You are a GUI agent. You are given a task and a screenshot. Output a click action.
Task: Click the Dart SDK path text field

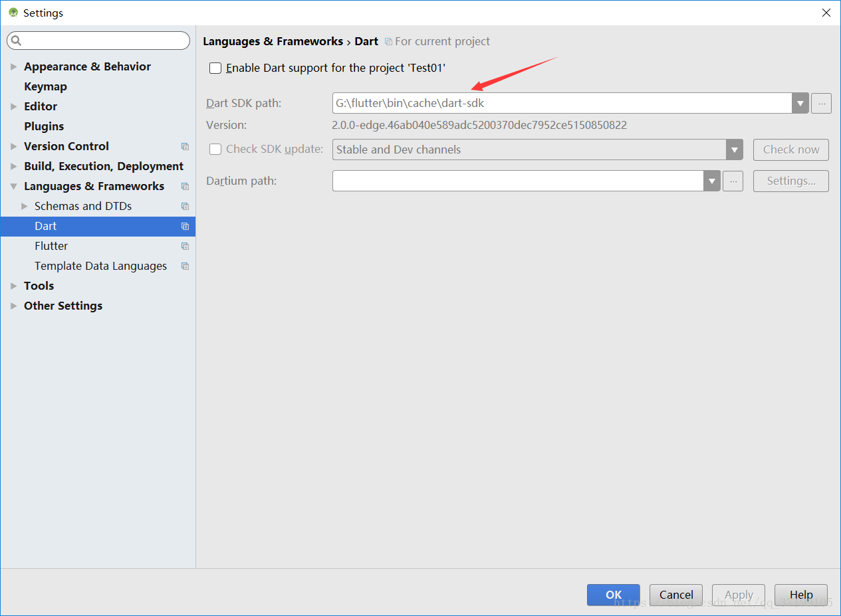pyautogui.click(x=562, y=104)
